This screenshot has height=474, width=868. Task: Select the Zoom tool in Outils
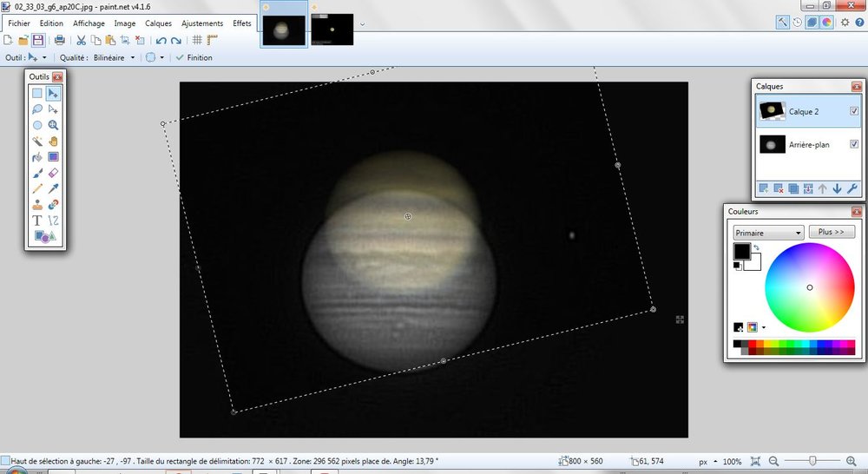pyautogui.click(x=53, y=125)
